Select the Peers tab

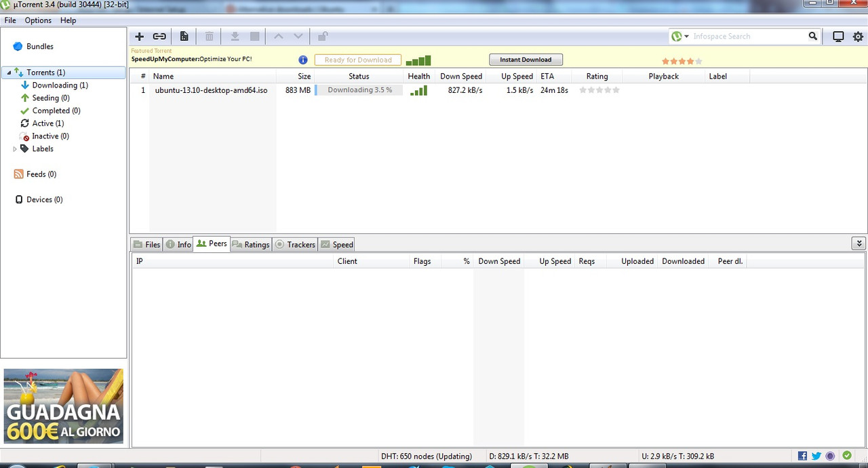[x=212, y=243]
